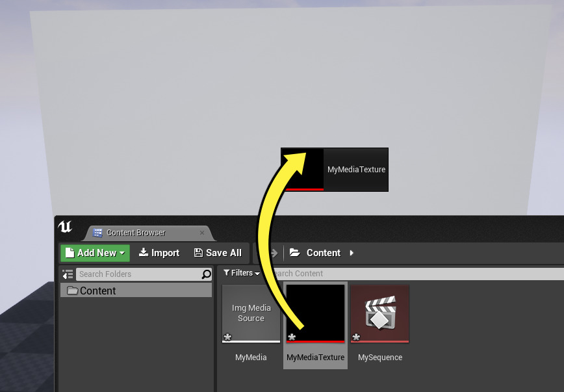The height and width of the screenshot is (392, 564).
Task: Click the folder search magnifier icon
Action: click(x=207, y=274)
